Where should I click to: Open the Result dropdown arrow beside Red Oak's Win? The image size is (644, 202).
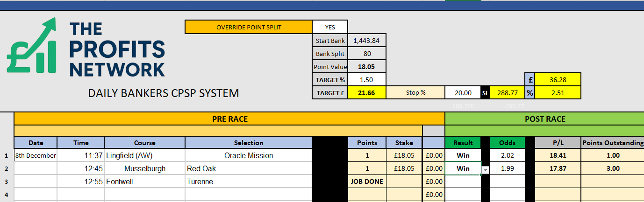click(485, 170)
